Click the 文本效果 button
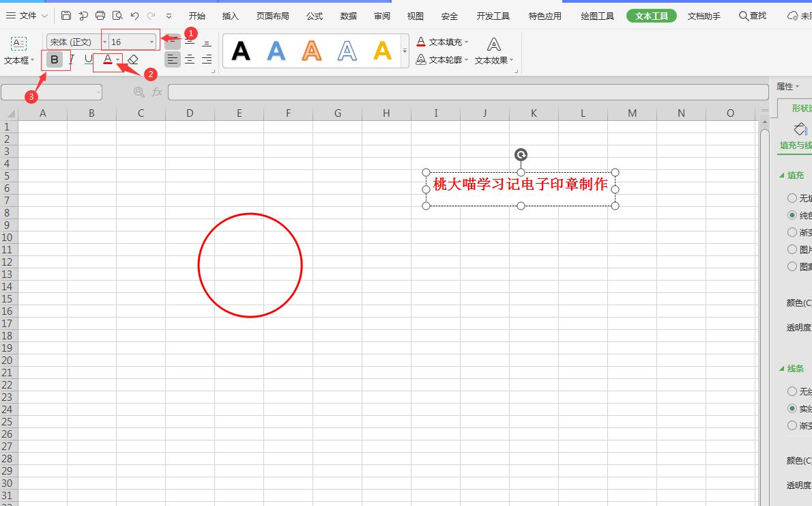Image resolution: width=812 pixels, height=506 pixels. click(x=494, y=52)
